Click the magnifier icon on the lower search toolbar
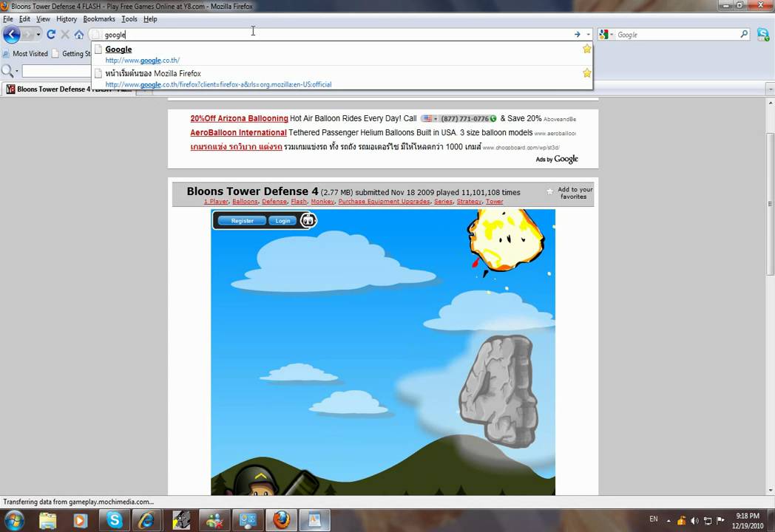775x532 pixels. point(7,71)
